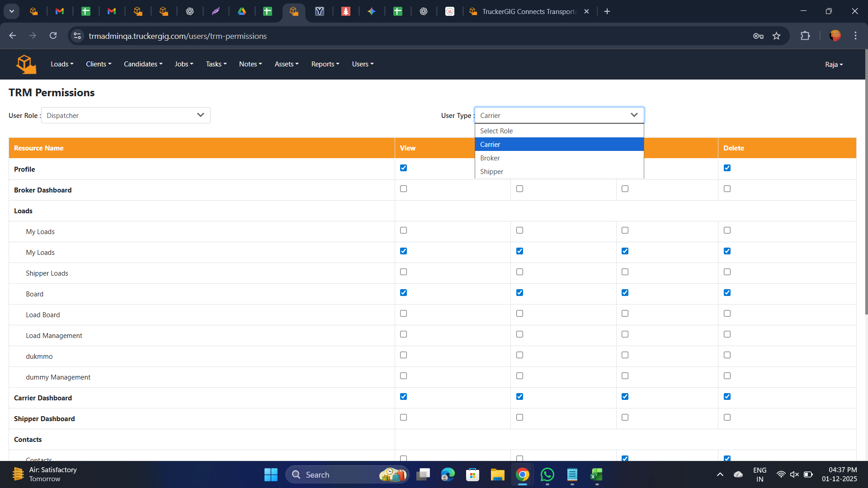Open the Loads navigation menu

point(62,64)
